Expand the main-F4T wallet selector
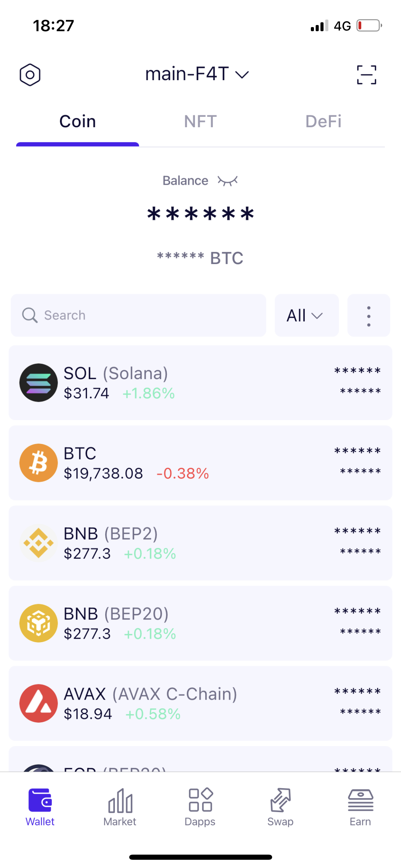Image resolution: width=401 pixels, height=868 pixels. (x=197, y=74)
